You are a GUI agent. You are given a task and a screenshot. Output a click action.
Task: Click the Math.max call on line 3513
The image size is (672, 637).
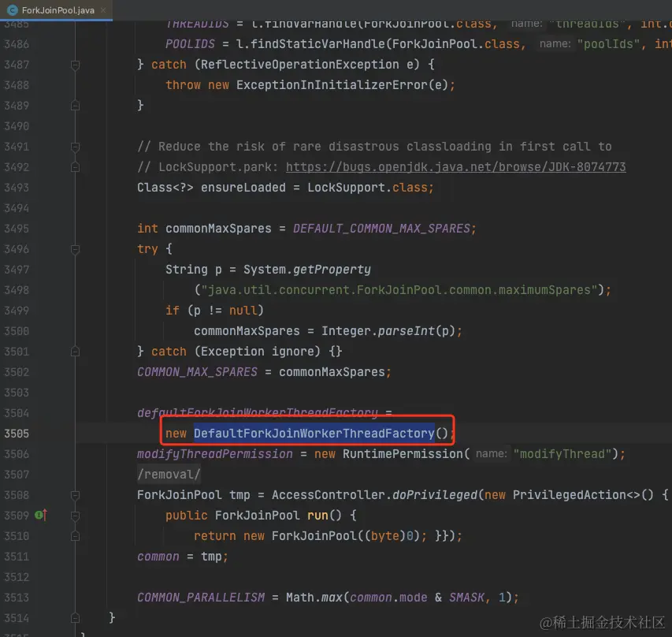(x=314, y=598)
